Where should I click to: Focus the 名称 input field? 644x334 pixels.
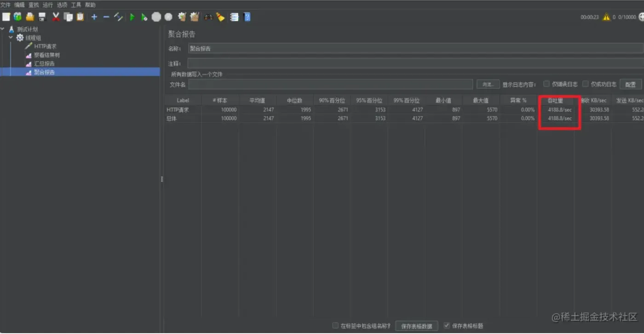click(x=415, y=48)
